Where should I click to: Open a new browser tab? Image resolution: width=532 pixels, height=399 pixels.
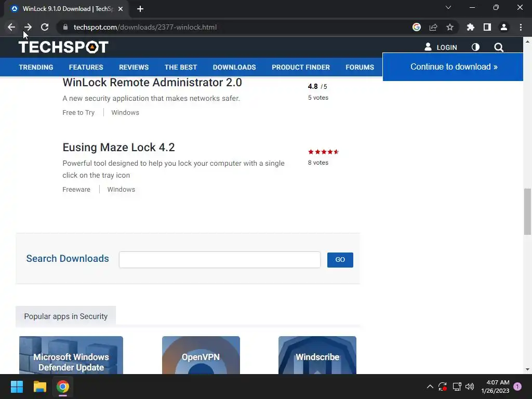[x=140, y=9]
